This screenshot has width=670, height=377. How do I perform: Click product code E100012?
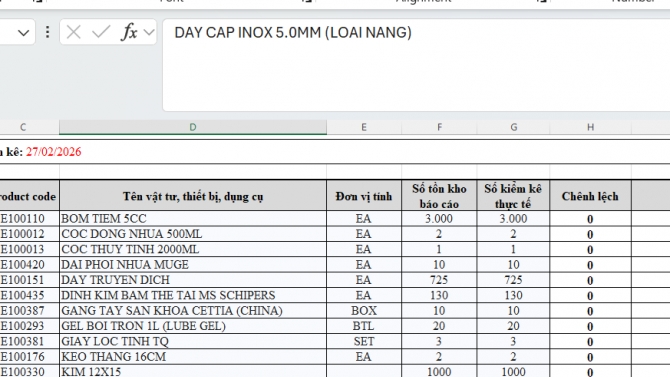coord(29,234)
